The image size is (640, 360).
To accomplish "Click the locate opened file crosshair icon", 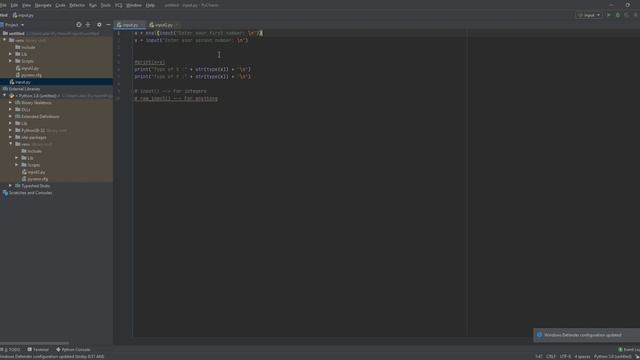I will coord(79,25).
